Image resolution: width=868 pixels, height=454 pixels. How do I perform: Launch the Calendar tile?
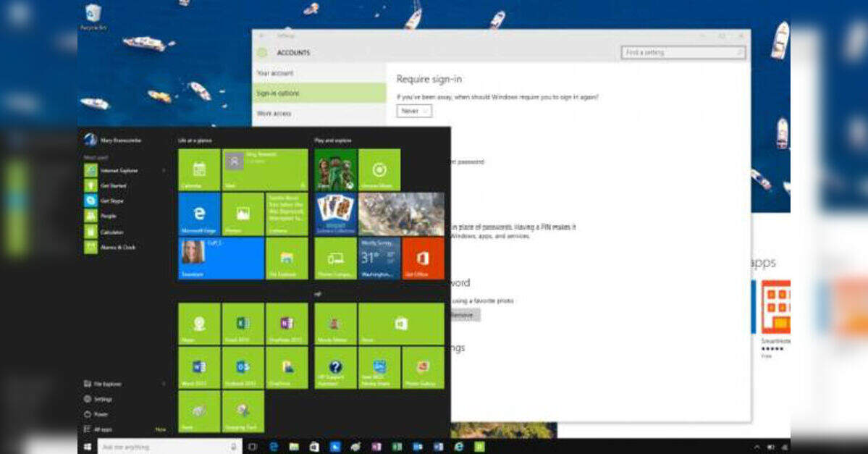tap(199, 170)
